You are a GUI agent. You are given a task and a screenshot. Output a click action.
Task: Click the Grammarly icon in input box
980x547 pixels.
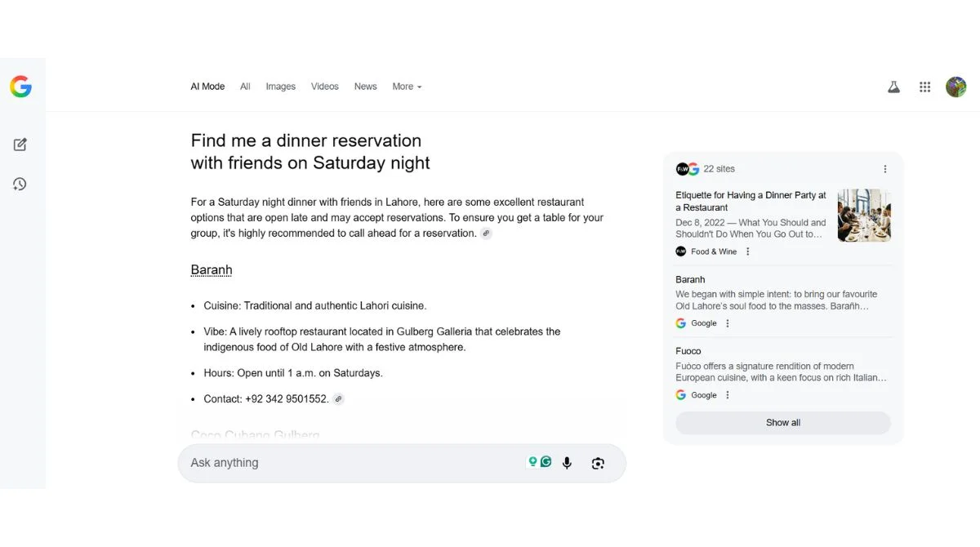pyautogui.click(x=546, y=461)
